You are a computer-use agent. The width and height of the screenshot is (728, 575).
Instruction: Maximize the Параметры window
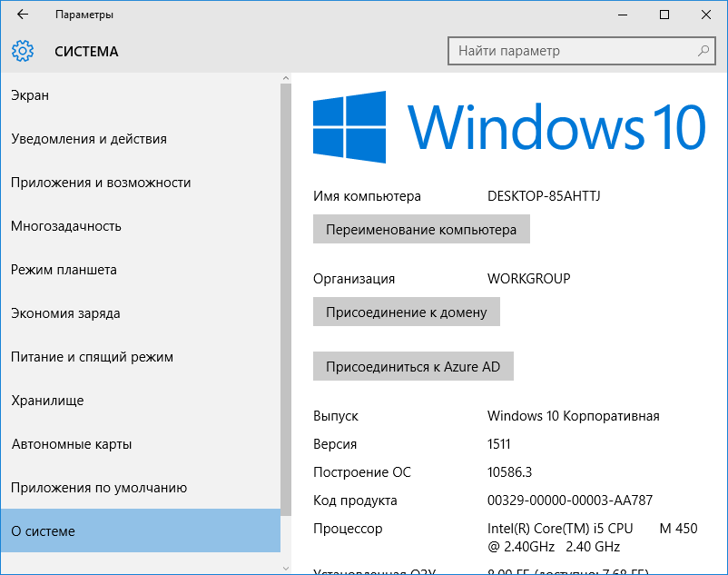click(664, 15)
